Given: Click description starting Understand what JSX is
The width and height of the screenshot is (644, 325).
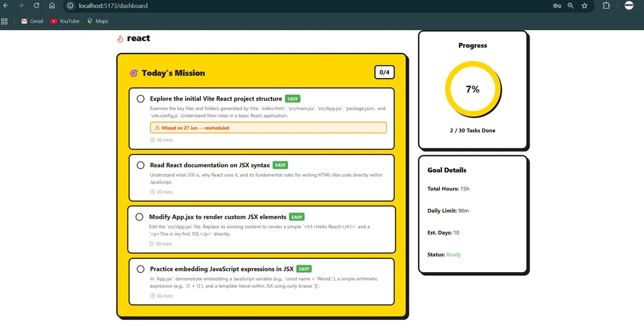Looking at the screenshot, I should pos(266,179).
